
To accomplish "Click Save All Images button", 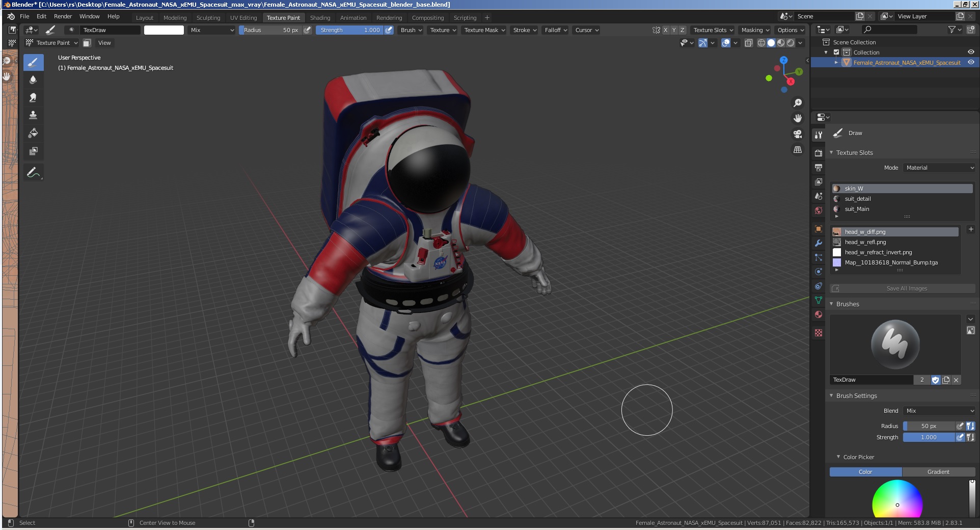I will click(902, 288).
